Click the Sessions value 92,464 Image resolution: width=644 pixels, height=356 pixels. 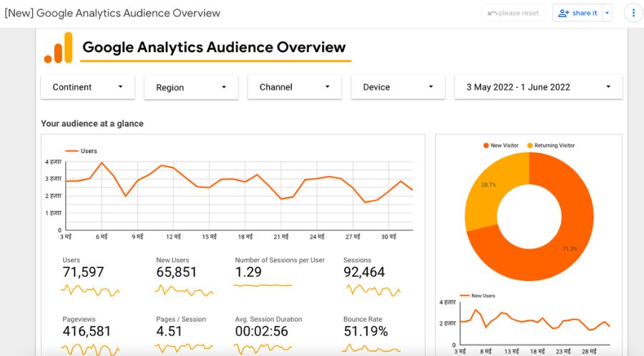(364, 272)
